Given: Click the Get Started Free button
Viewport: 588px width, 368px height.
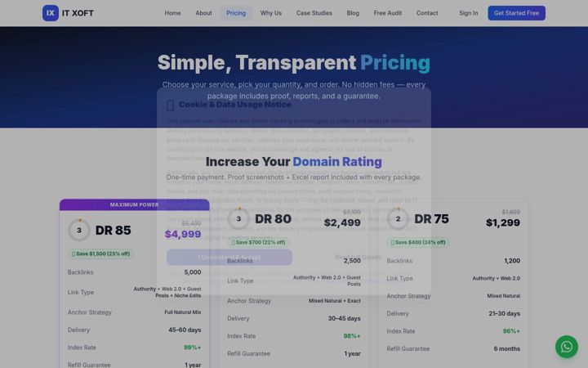Looking at the screenshot, I should pyautogui.click(x=516, y=13).
